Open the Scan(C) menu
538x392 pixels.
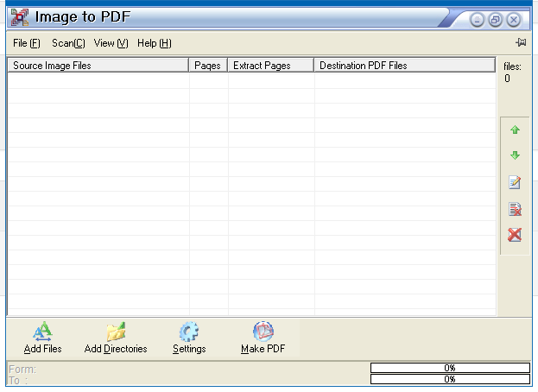pyautogui.click(x=68, y=43)
